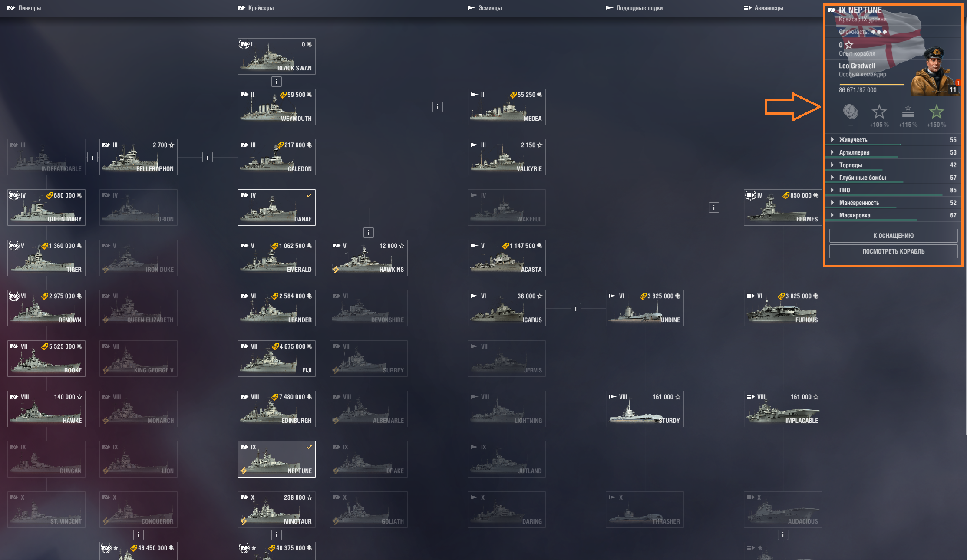The width and height of the screenshot is (967, 560).
Task: Click the carrier class icon by Авианосцы
Action: click(748, 8)
